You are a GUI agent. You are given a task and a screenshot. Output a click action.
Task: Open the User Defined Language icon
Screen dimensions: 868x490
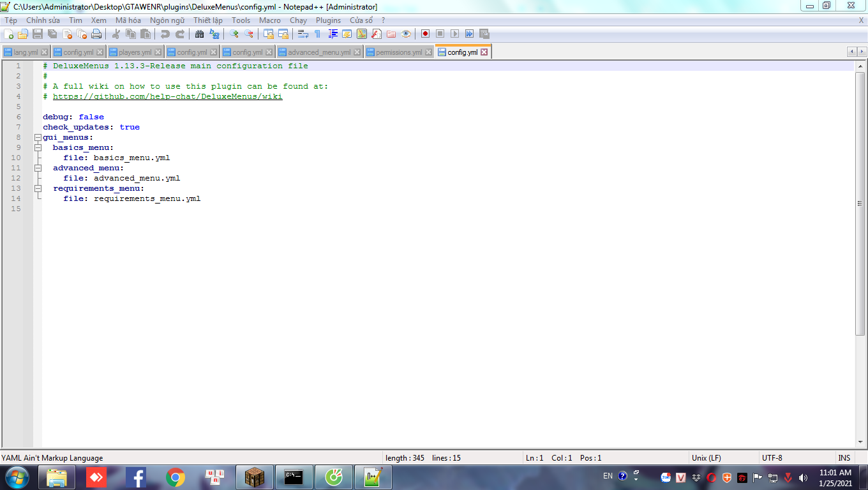[347, 34]
